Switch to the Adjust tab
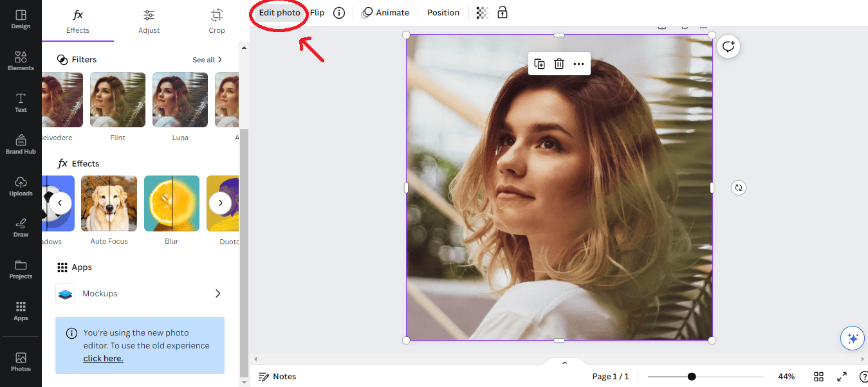 click(149, 21)
